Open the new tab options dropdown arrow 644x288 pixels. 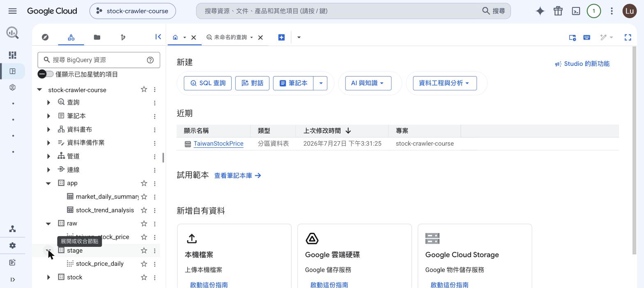click(x=299, y=37)
